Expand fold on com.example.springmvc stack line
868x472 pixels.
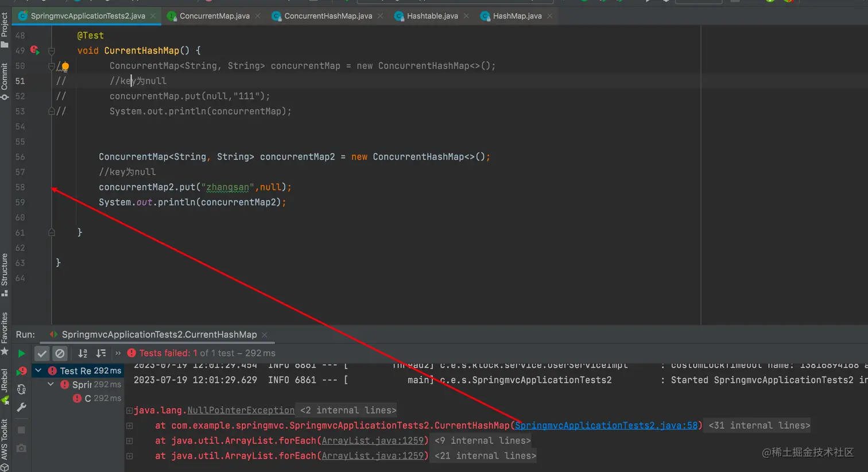click(130, 425)
